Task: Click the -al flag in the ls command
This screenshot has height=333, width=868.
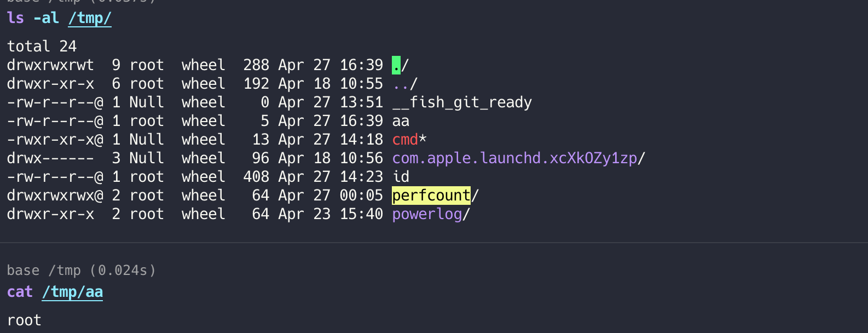Action: tap(46, 18)
